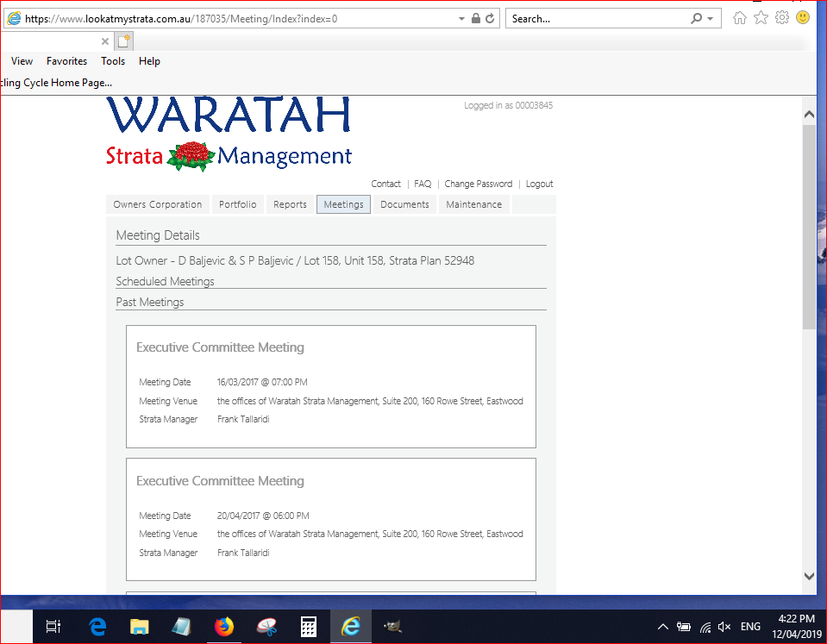Expand the address bar autocomplete dropdown

(x=461, y=18)
